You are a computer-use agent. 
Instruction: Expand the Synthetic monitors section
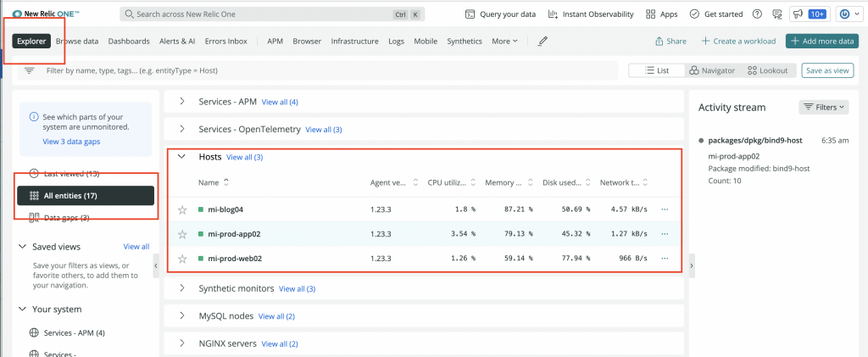[x=182, y=288]
